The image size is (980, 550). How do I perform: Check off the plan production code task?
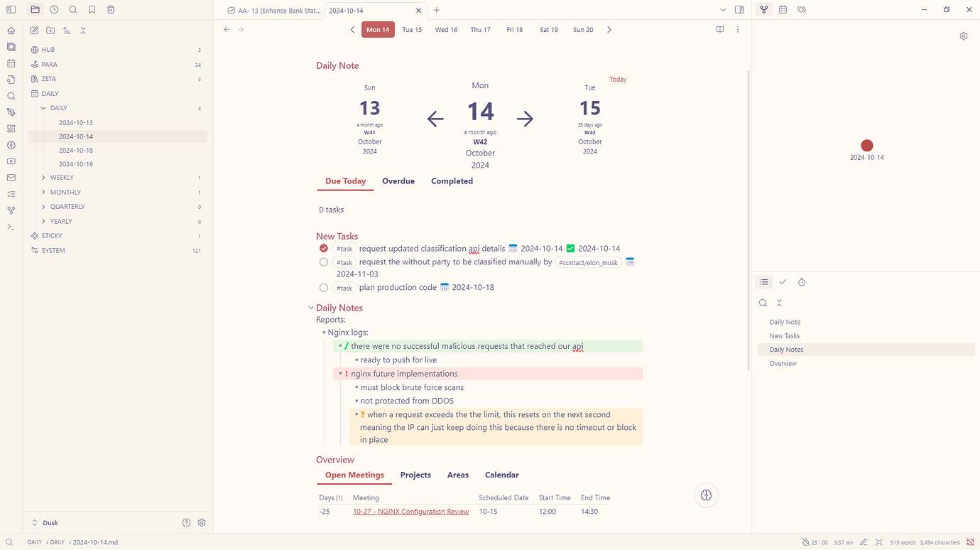tap(323, 287)
